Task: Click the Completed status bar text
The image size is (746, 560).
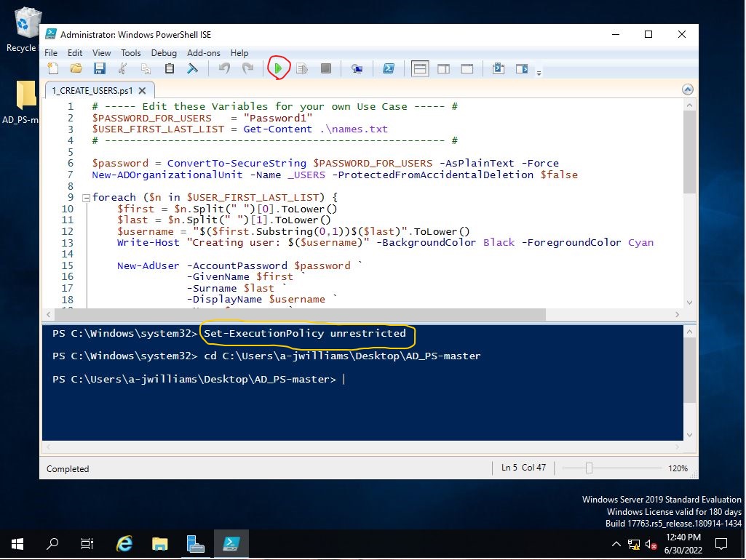Action: click(68, 468)
